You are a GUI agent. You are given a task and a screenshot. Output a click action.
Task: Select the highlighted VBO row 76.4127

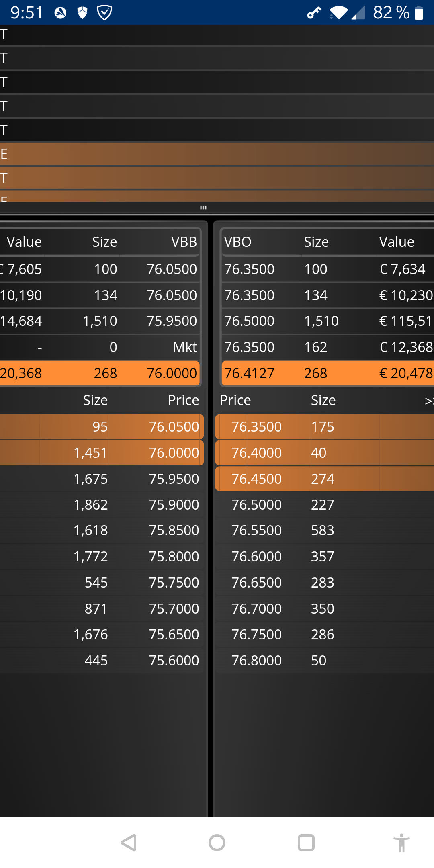328,373
